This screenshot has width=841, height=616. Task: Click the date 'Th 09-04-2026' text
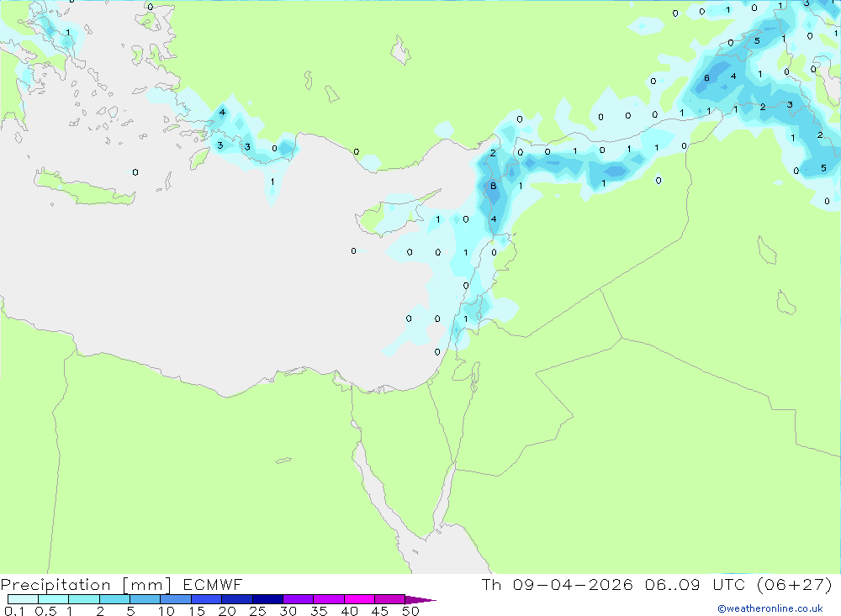558,584
